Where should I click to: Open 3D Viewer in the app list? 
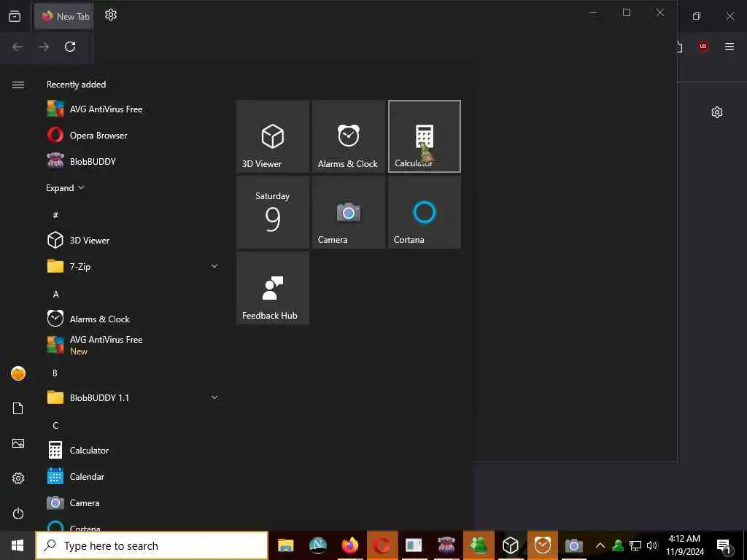[x=133, y=240]
